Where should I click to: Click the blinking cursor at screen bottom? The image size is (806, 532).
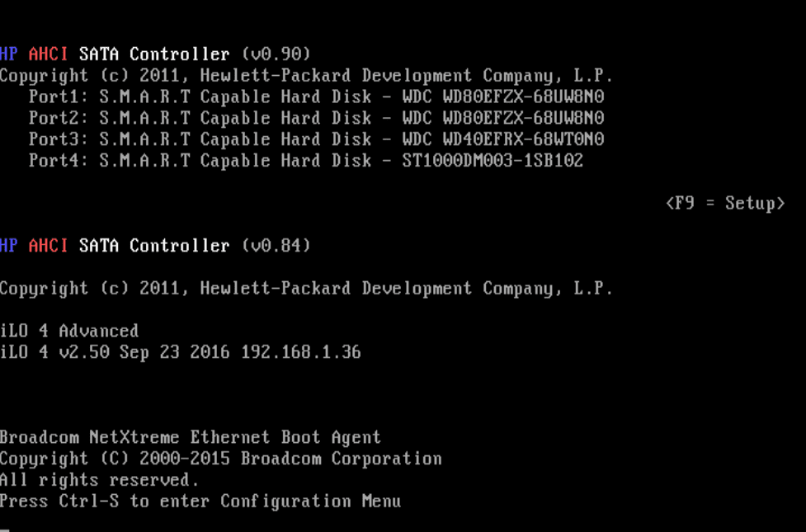5,529
